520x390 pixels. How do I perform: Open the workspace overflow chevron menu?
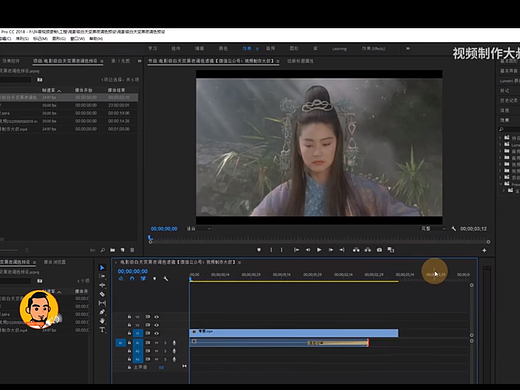pos(408,49)
